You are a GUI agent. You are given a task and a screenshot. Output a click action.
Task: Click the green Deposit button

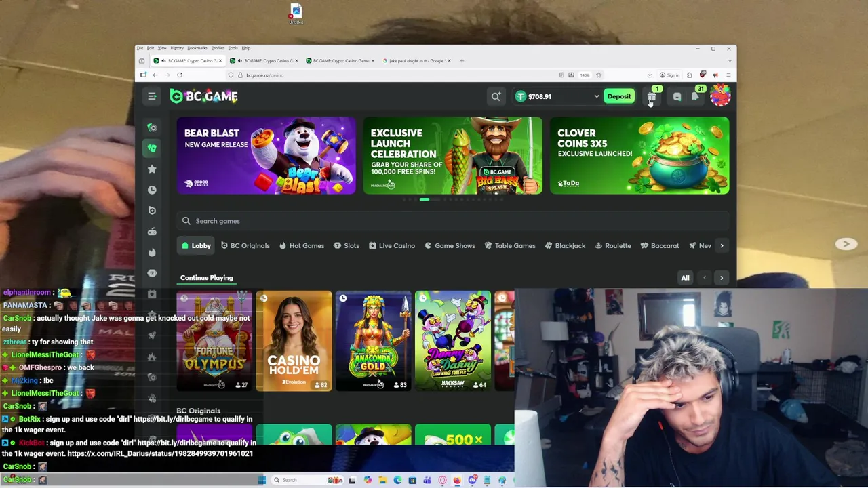(x=619, y=96)
